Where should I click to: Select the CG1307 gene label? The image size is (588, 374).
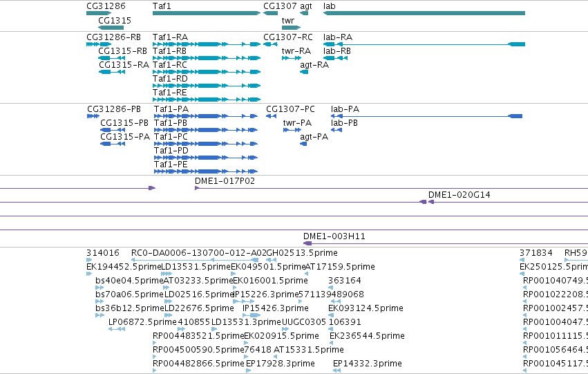(x=280, y=6)
